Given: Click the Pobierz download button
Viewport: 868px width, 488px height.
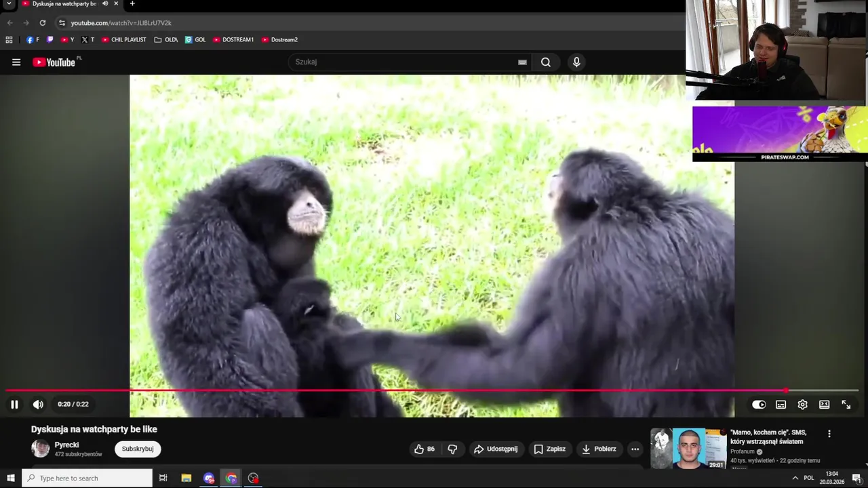Looking at the screenshot, I should click(x=599, y=449).
